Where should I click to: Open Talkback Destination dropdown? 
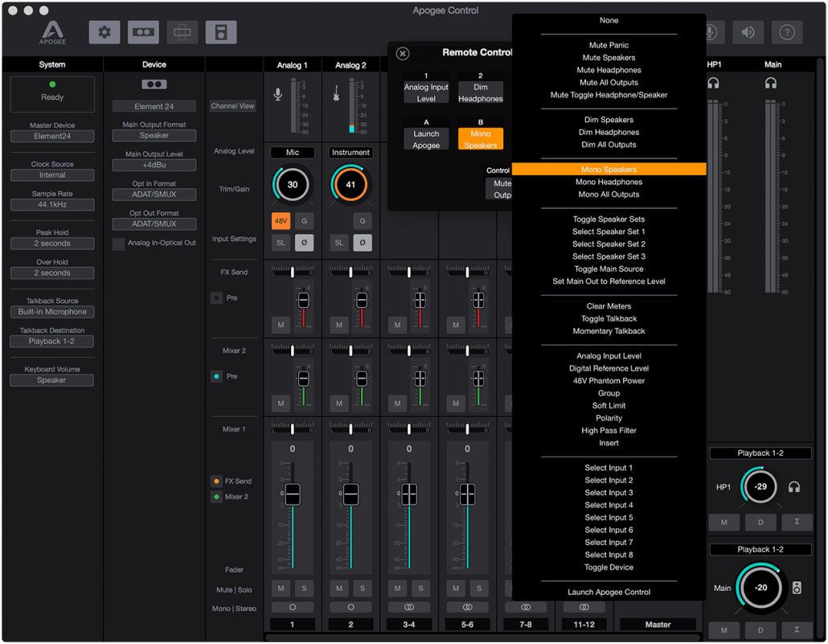tap(51, 341)
